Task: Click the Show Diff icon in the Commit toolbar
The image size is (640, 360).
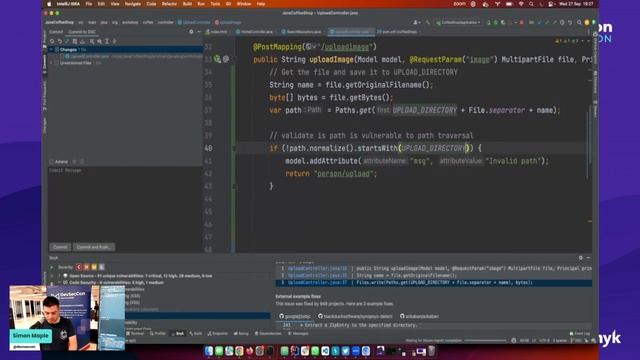Action: (67, 41)
